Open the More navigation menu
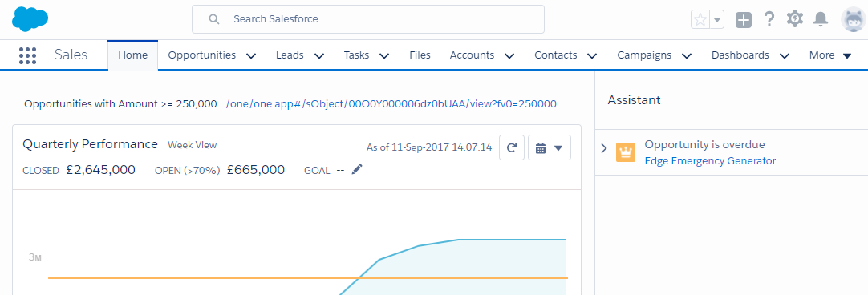 829,55
